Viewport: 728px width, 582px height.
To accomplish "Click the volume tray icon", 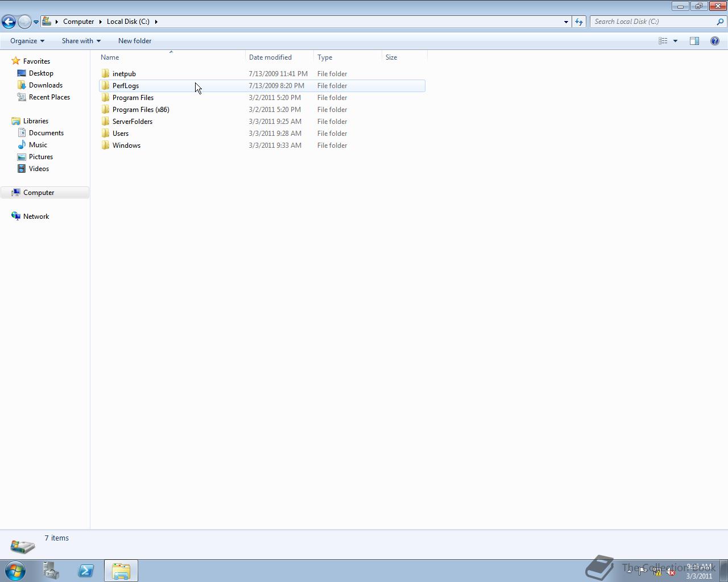I will point(671,572).
